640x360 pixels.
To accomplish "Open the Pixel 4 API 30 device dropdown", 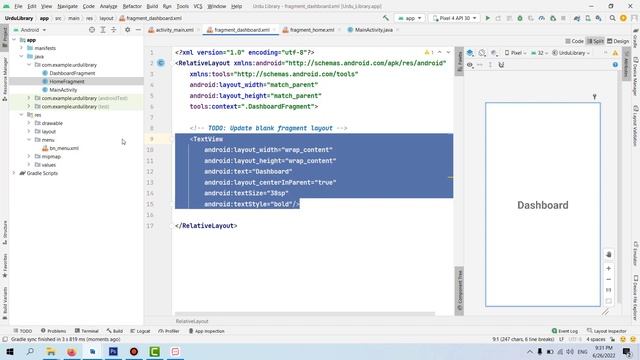I will click(454, 18).
